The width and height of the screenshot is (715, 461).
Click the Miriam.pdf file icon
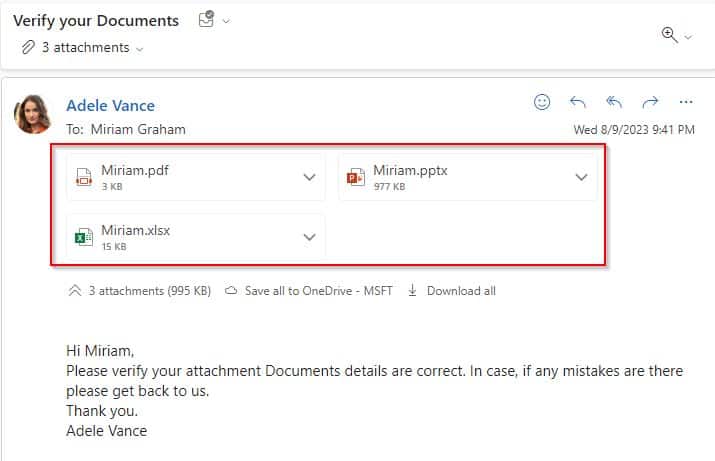(83, 177)
